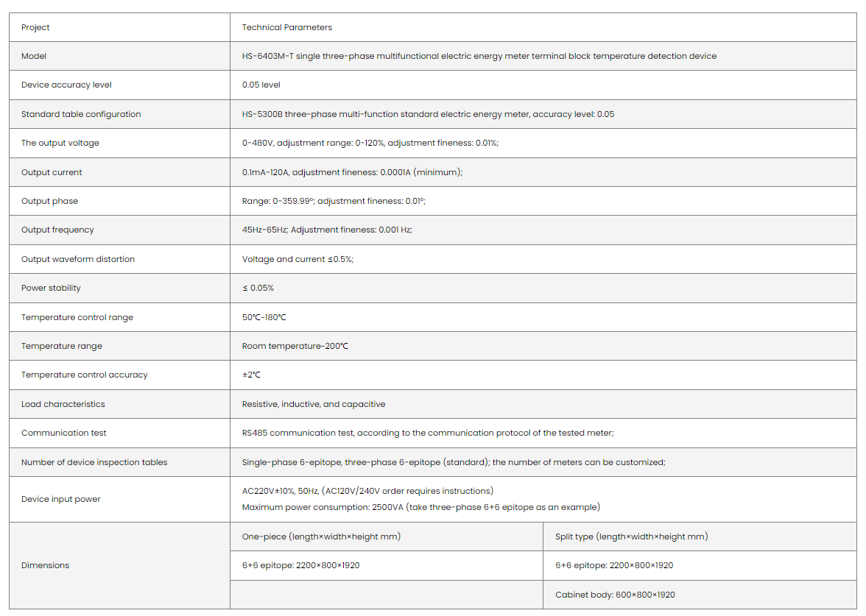Image resolution: width=866 pixels, height=616 pixels.
Task: Click the "Output phase" row label
Action: point(49,201)
